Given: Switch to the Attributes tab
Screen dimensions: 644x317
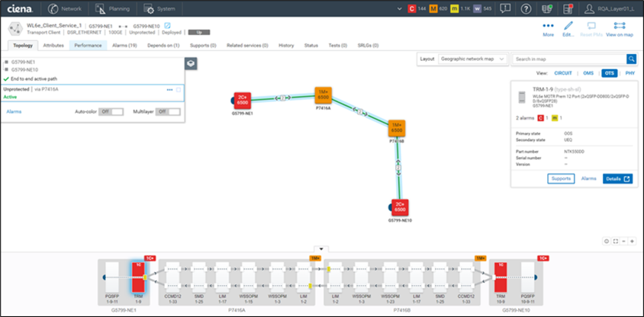Looking at the screenshot, I should pyautogui.click(x=53, y=46).
